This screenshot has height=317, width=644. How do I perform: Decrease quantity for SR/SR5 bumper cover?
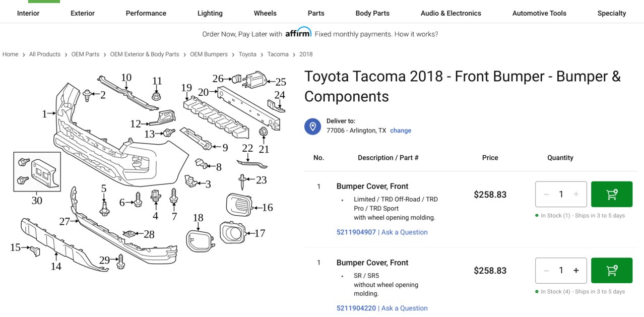pyautogui.click(x=546, y=271)
